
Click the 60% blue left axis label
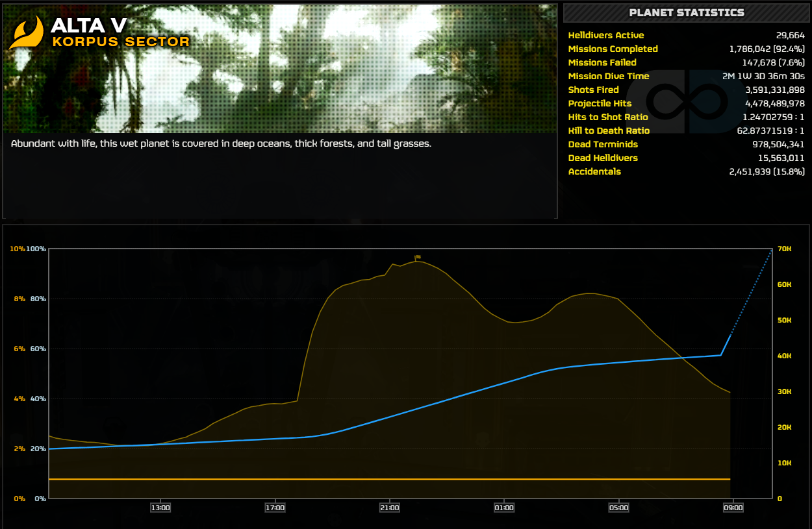[x=38, y=349]
